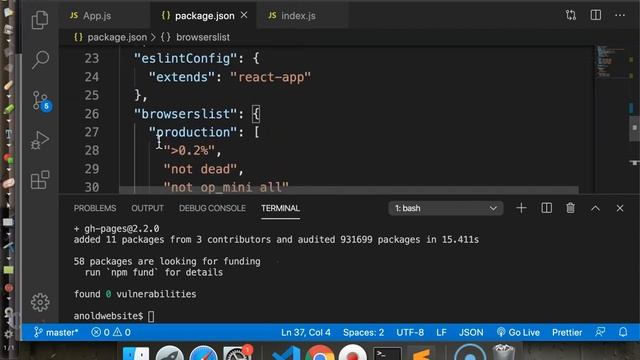Open the Run and Debug view

point(40,140)
